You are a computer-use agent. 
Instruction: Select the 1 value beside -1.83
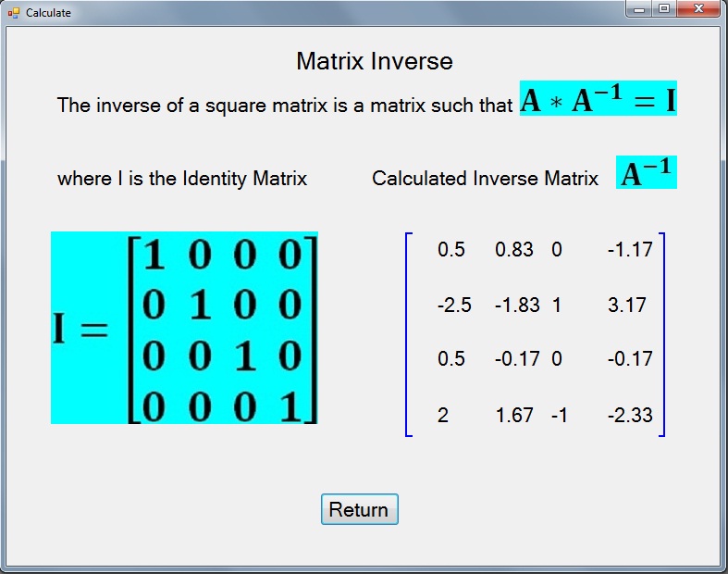(557, 306)
